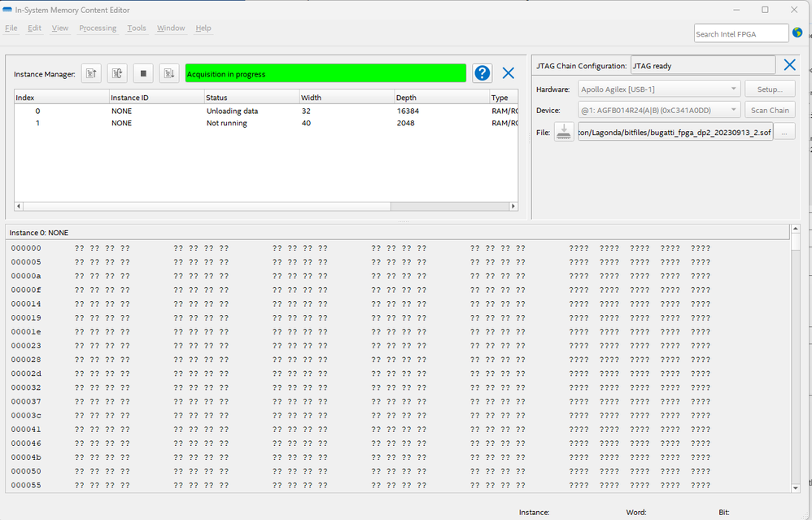The height and width of the screenshot is (520, 812).
Task: Click the memory view's scroll-up arrow
Action: (796, 229)
